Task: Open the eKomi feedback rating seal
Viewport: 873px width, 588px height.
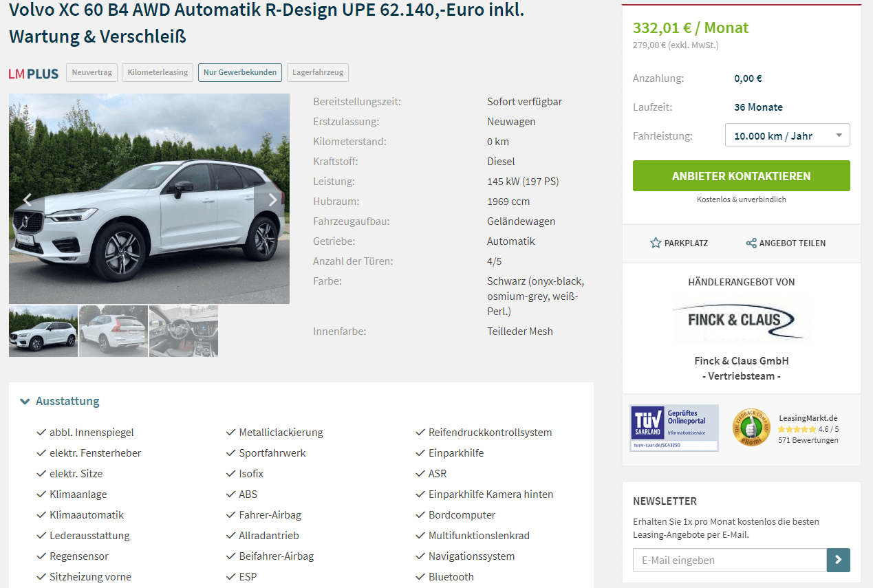Action: pos(751,428)
